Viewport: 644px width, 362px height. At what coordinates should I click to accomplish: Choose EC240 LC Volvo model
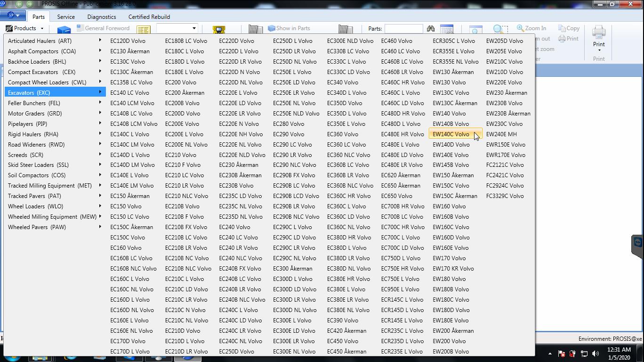(238, 238)
